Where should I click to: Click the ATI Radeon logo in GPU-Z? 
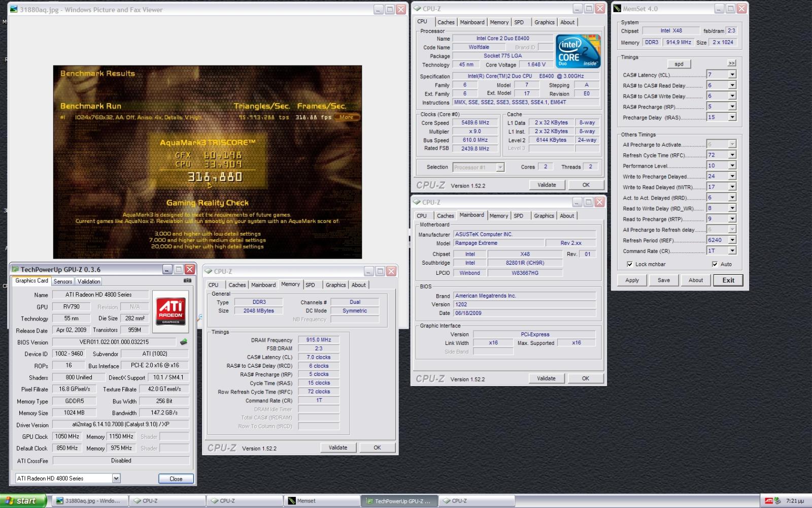coord(171,311)
